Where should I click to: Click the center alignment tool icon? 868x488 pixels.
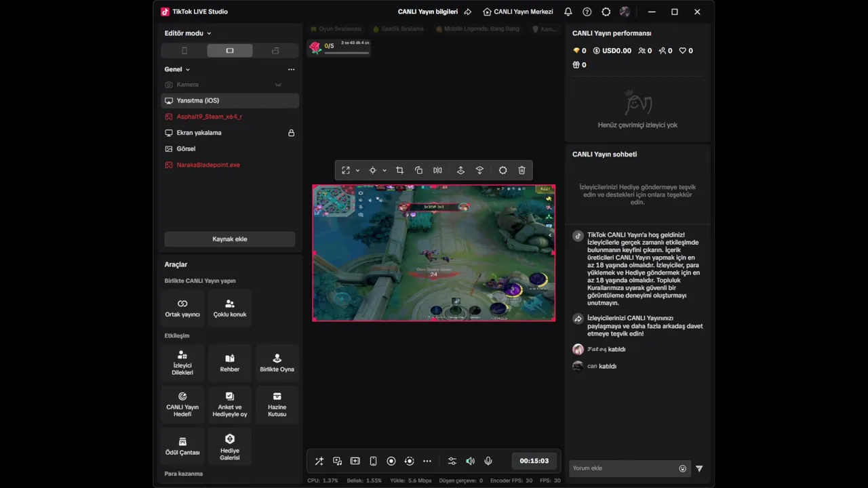pyautogui.click(x=372, y=170)
